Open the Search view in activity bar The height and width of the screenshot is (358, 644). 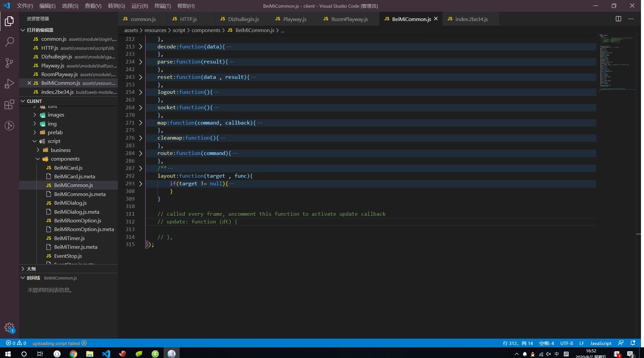(x=9, y=42)
